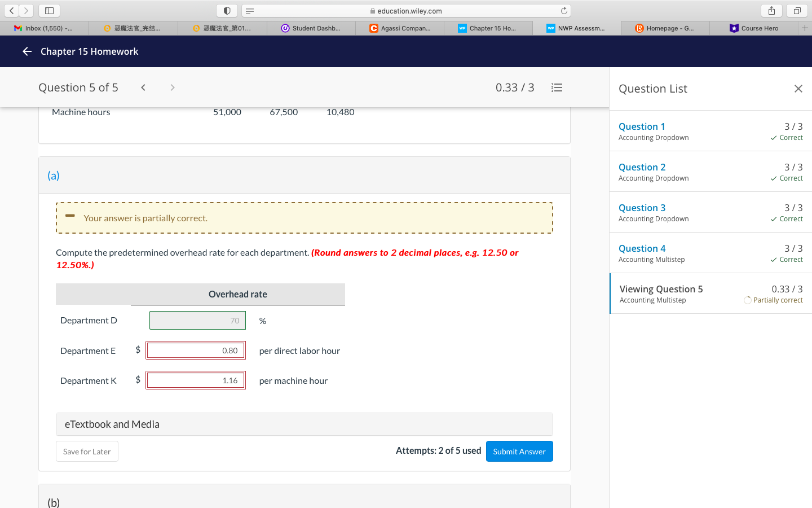Reload the education.wiley.com page
The height and width of the screenshot is (508, 812).
click(564, 11)
